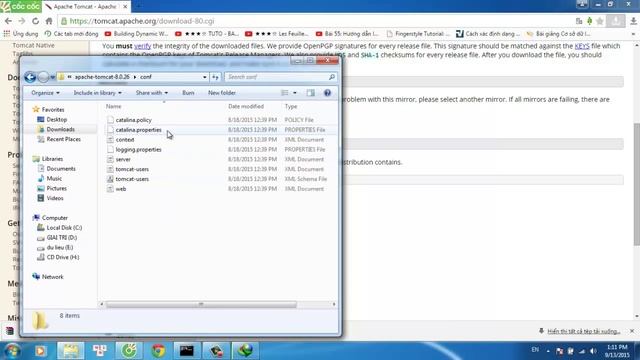Click Favorites in the navigation pane

coord(53,109)
